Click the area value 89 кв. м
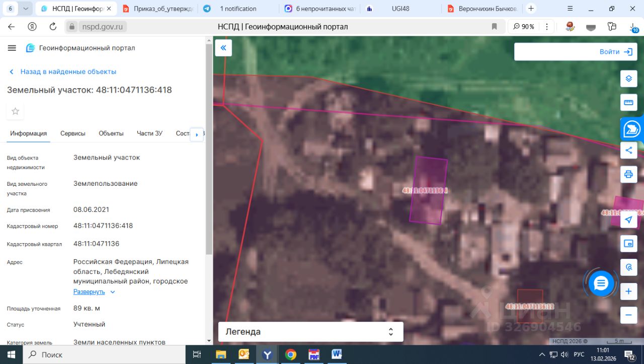This screenshot has height=364, width=644. [x=87, y=308]
